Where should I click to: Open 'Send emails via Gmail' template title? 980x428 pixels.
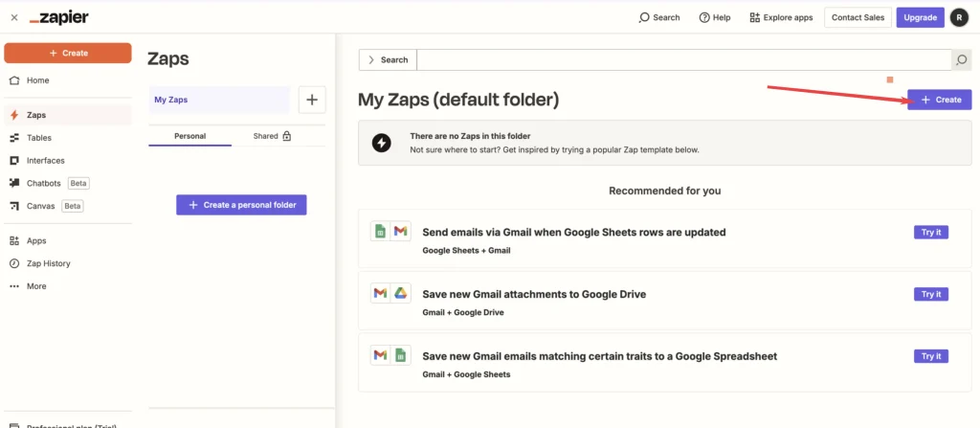(x=574, y=232)
